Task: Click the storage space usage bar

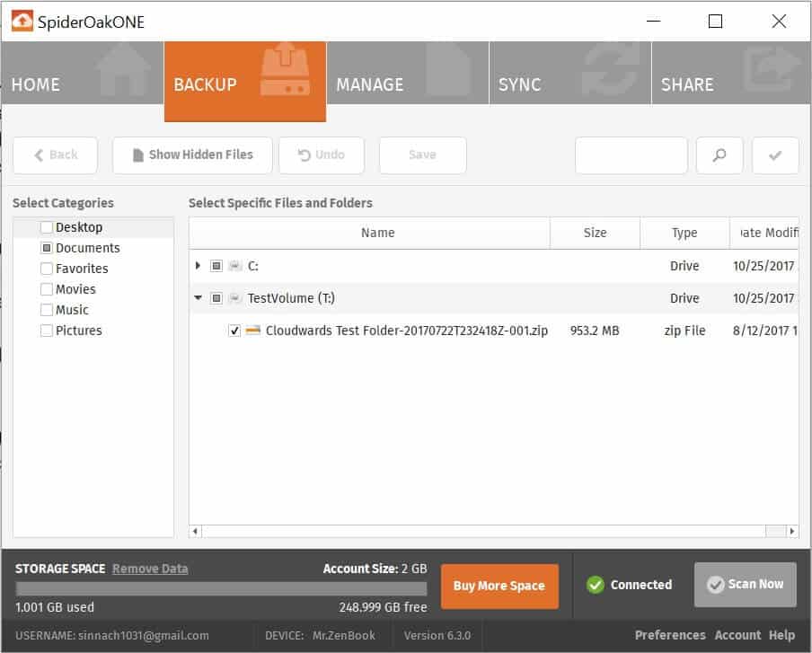Action: pos(221,588)
